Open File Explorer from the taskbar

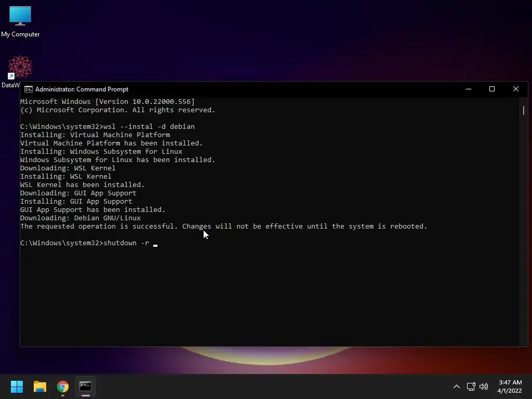[39, 387]
